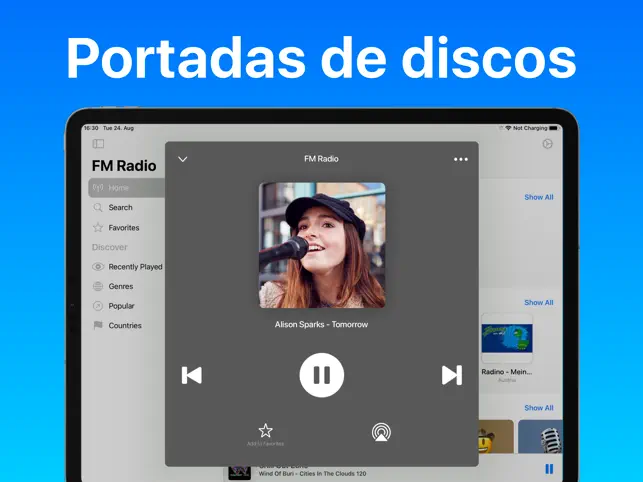Click the Countries flag icon
Image resolution: width=643 pixels, height=482 pixels.
[98, 325]
